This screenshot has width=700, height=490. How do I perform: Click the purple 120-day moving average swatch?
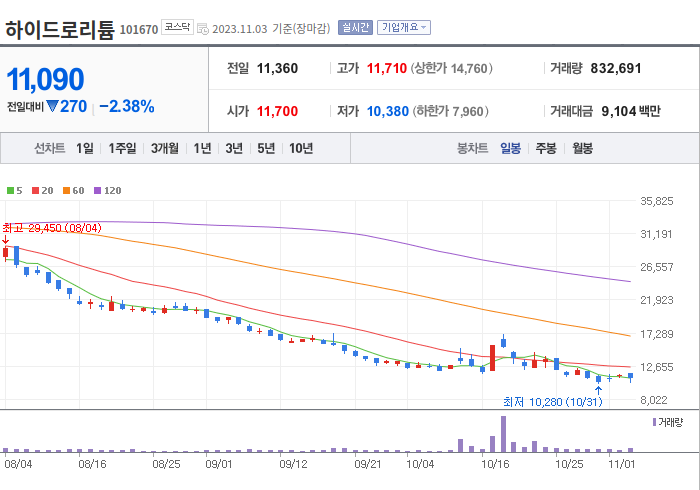98,191
